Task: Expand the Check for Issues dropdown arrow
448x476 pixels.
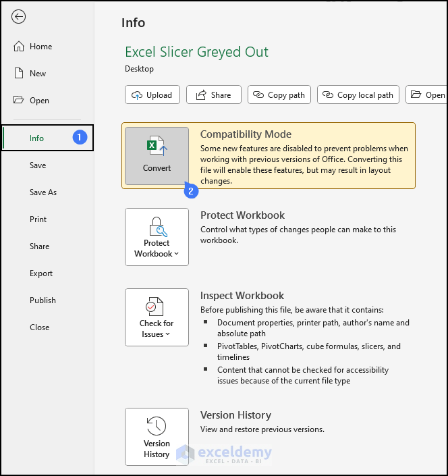Action: pos(168,335)
